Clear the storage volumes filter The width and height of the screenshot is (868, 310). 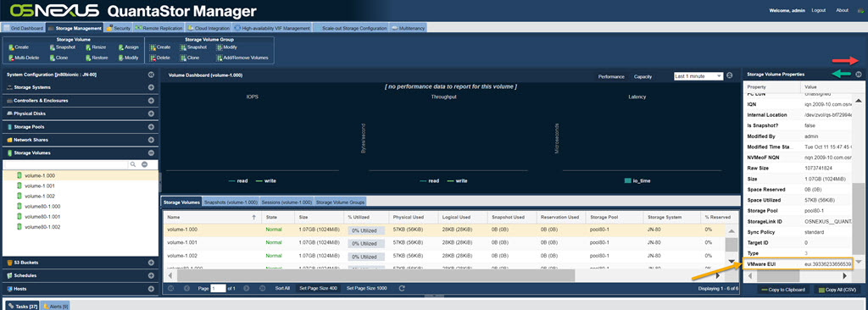144,164
